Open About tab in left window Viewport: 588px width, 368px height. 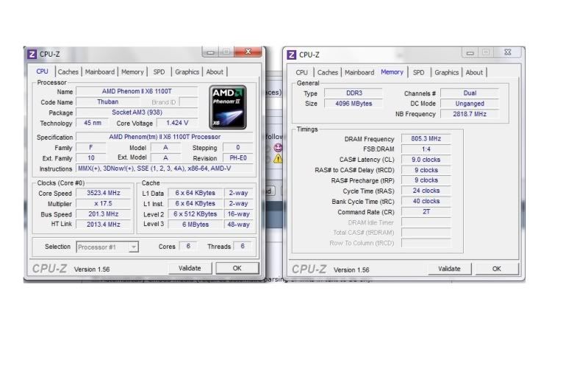[215, 71]
